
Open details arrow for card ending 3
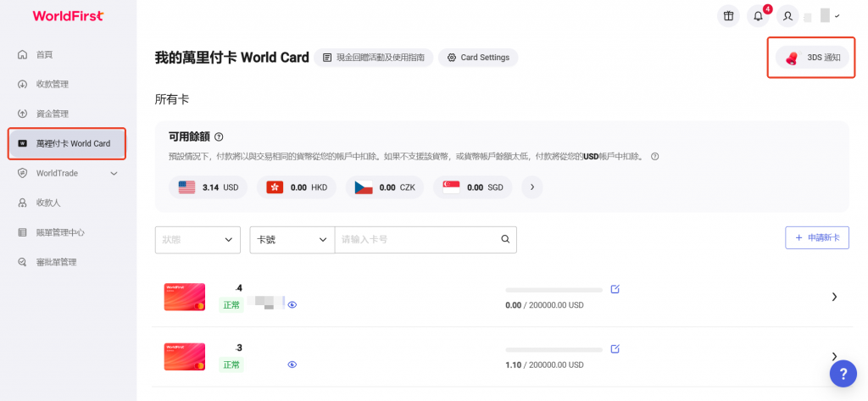tap(834, 356)
